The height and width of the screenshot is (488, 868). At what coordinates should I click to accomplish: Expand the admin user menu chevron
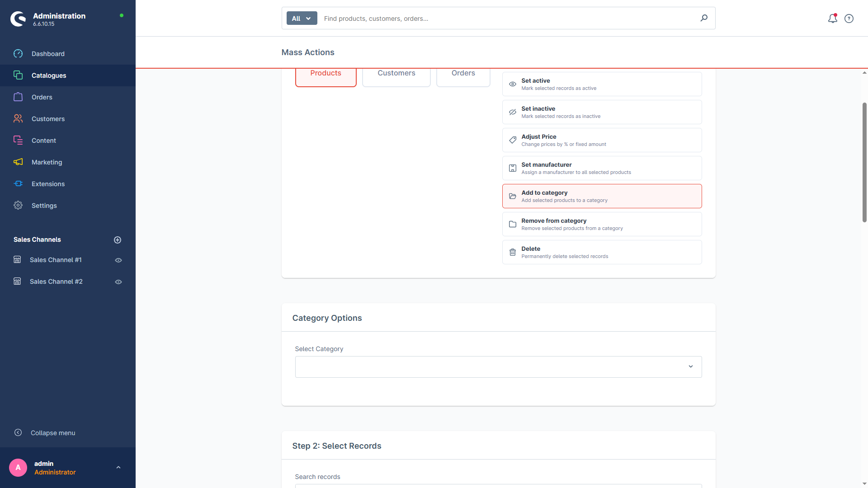pyautogui.click(x=118, y=468)
